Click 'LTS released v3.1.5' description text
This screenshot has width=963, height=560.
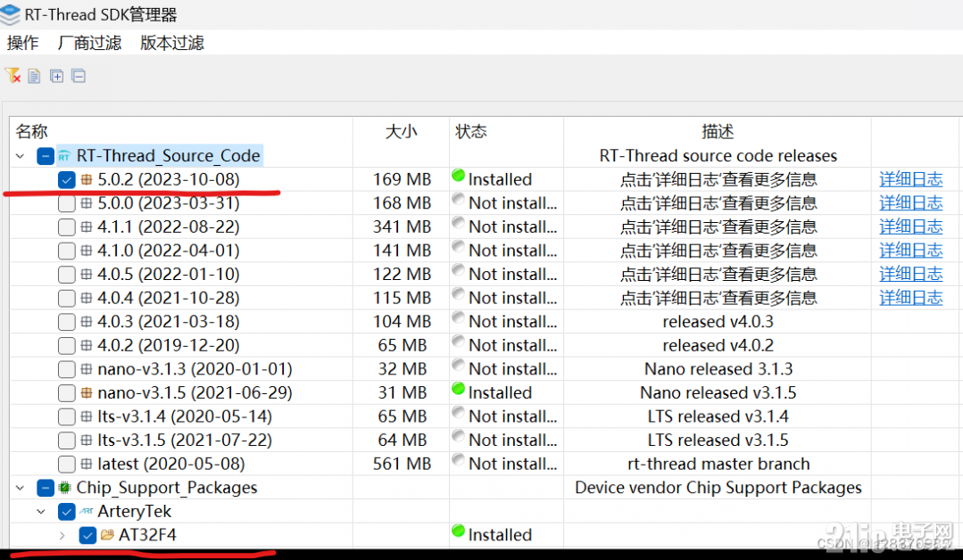718,441
